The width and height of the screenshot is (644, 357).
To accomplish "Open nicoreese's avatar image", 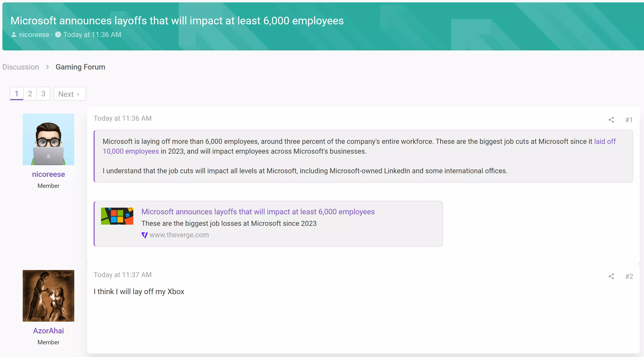I will pyautogui.click(x=48, y=139).
